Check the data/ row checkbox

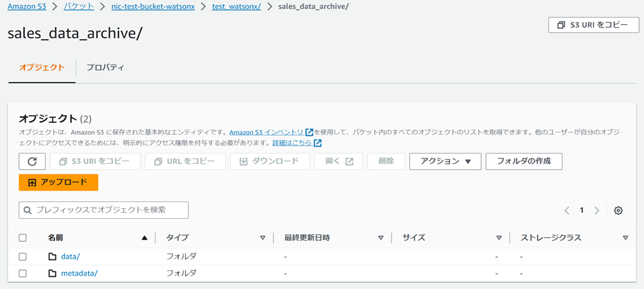click(23, 257)
